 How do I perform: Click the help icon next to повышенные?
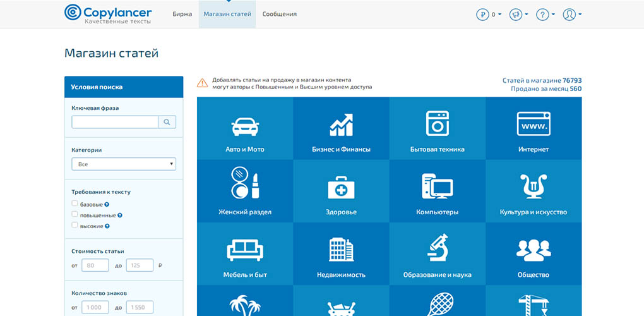[x=120, y=215]
